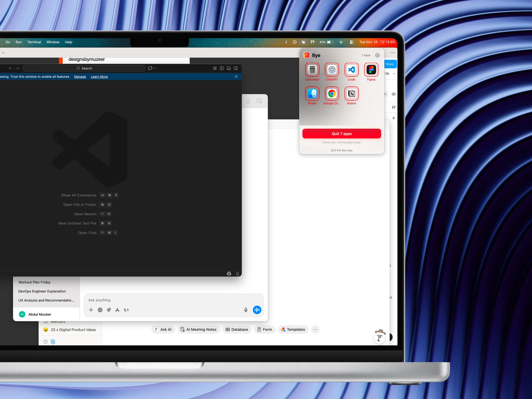This screenshot has width=532, height=399.
Task: Select the ChatGPT app icon in Bye
Action: (332, 70)
